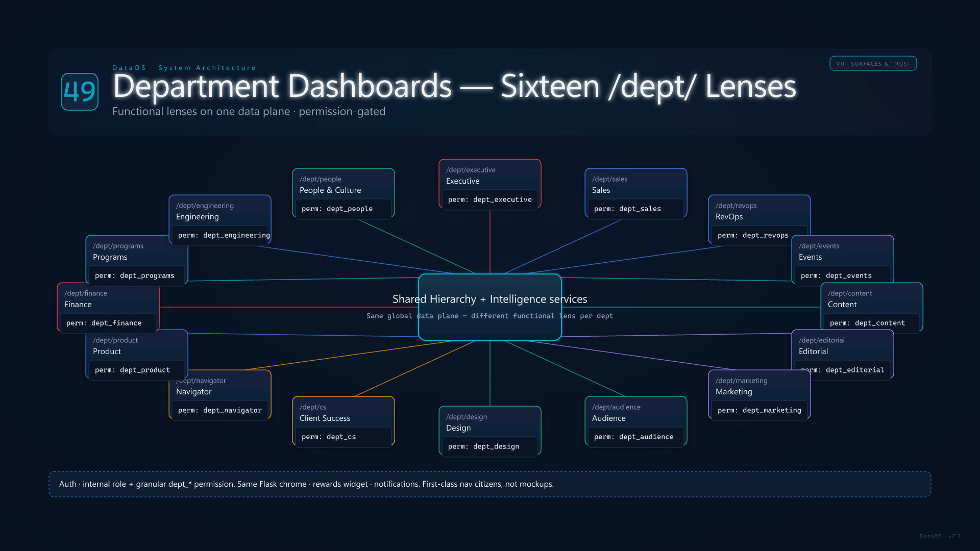This screenshot has width=980, height=551.
Task: Click the perm: dept_cs label
Action: coord(329,437)
